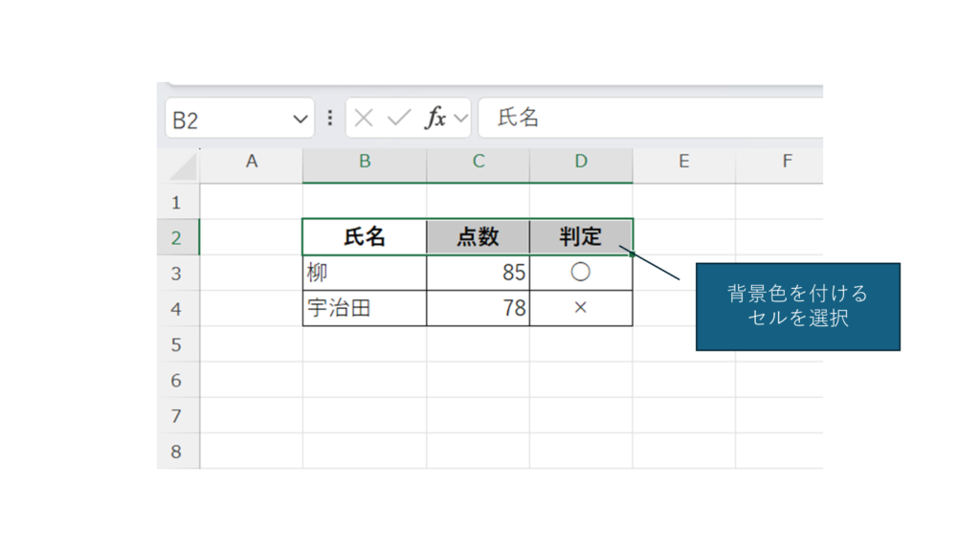This screenshot has height=551, width=980.
Task: Select row 1 header
Action: point(177,202)
